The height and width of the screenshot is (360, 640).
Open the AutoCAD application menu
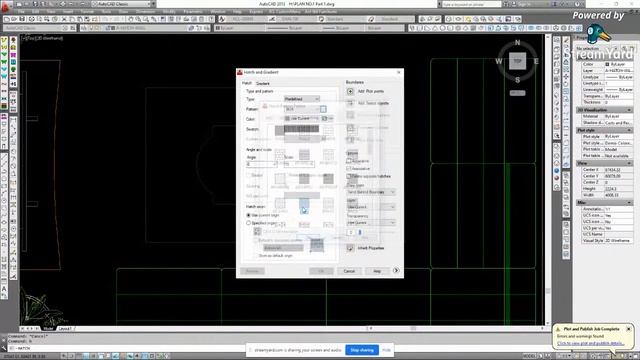coord(5,6)
